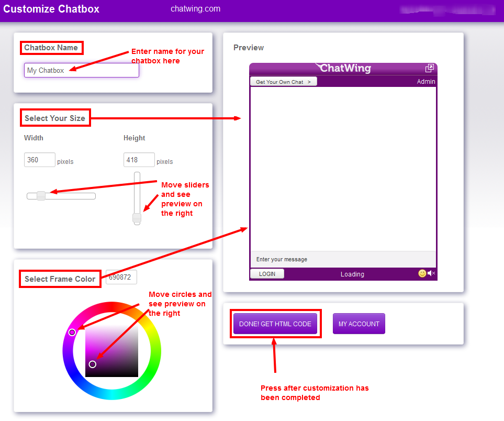Toggle the mute sound icon in preview

point(431,273)
